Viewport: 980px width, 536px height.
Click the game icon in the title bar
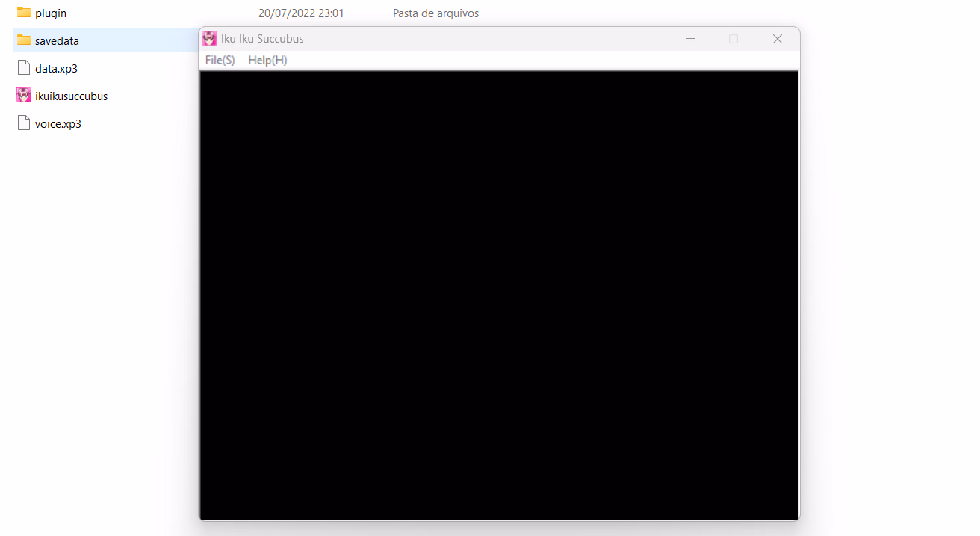click(x=209, y=39)
